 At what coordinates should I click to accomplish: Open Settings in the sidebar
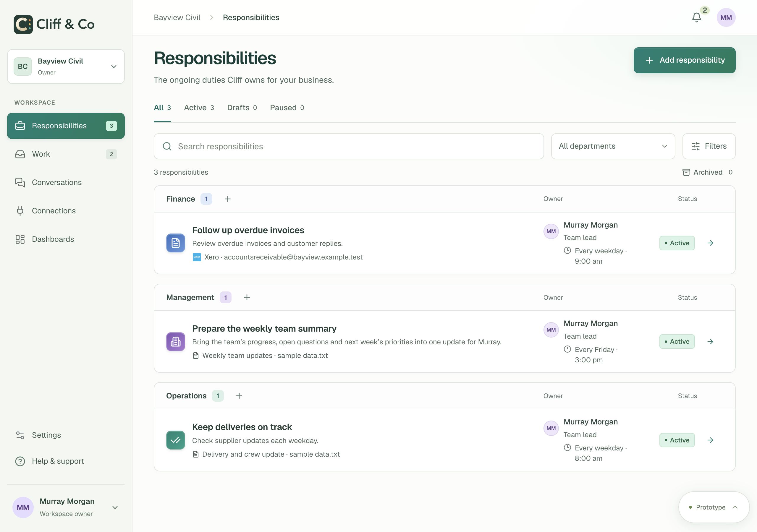[x=66, y=435]
